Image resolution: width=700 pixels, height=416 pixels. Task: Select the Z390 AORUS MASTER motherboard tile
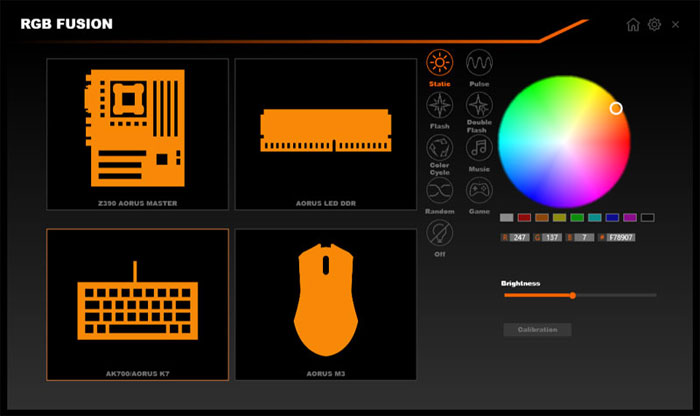137,134
